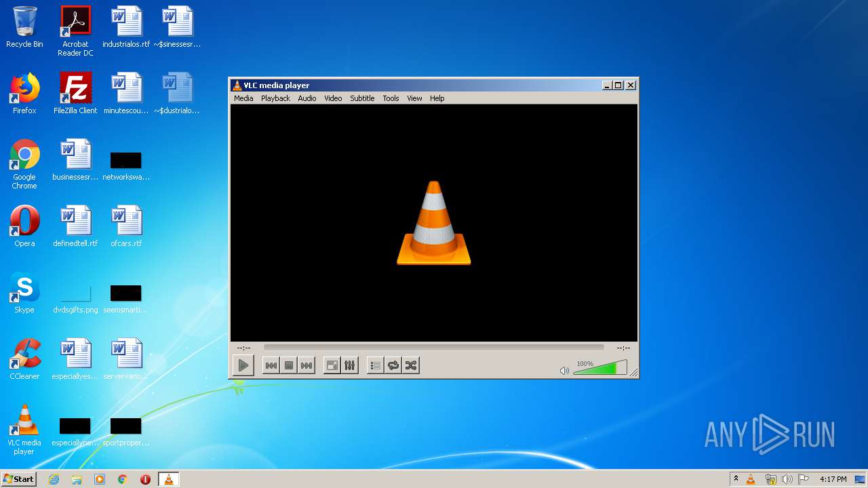Open the Media menu
The image size is (868, 488).
243,98
